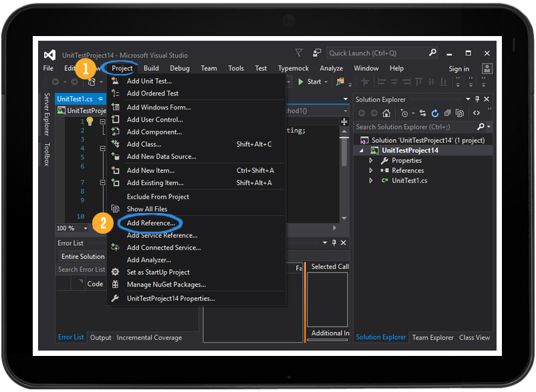Expand the Properties node in Solution Explorer
The width and height of the screenshot is (536, 392).
pyautogui.click(x=371, y=160)
